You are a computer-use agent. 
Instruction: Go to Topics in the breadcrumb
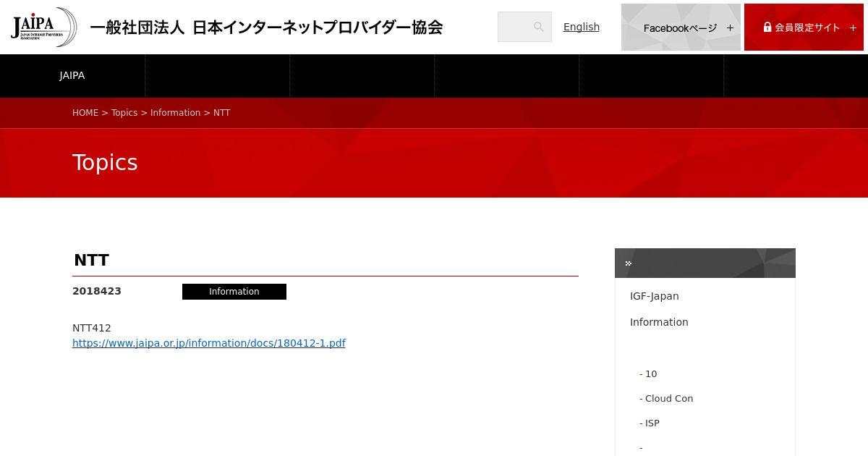coord(124,113)
